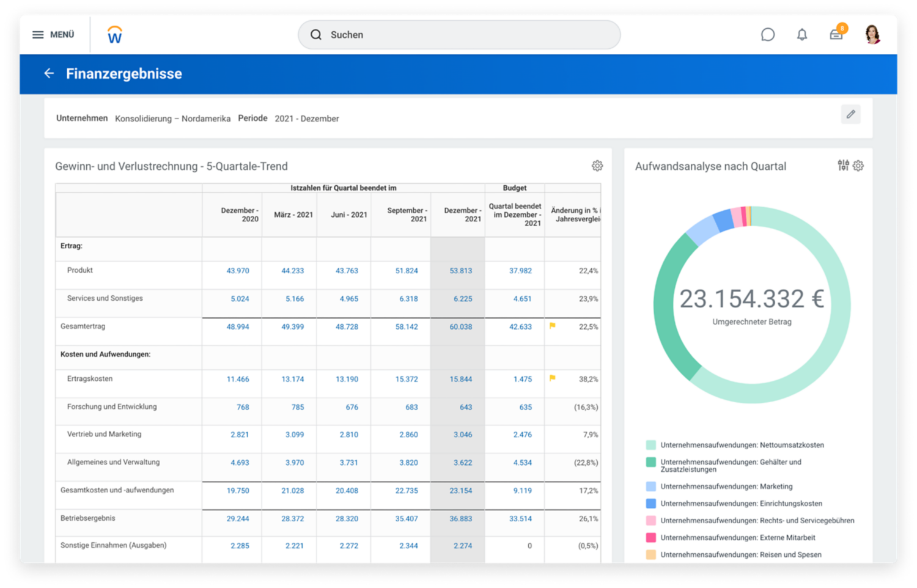Open Gesamtkosten value 23.154 for Dezember 2021
The height and width of the screenshot is (588, 917).
(x=461, y=491)
